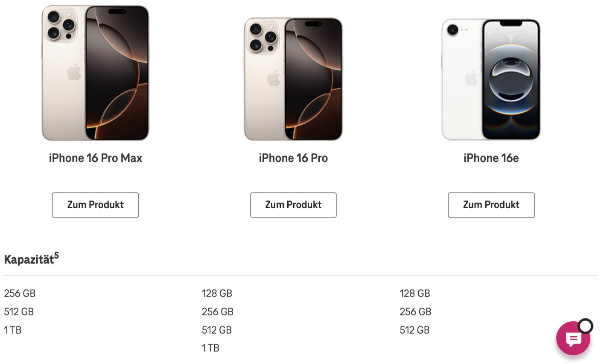Click 1 TB in iPhone 16 Pro Max column
This screenshot has width=601, height=364.
[13, 330]
